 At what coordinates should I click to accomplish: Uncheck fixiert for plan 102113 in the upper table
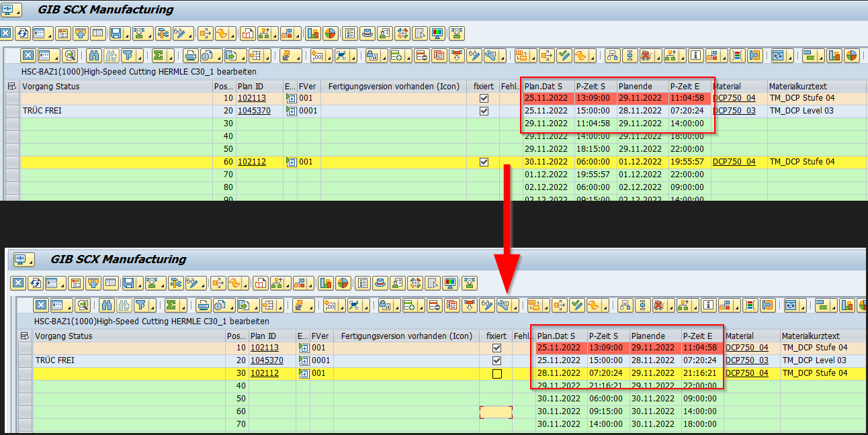pyautogui.click(x=484, y=98)
